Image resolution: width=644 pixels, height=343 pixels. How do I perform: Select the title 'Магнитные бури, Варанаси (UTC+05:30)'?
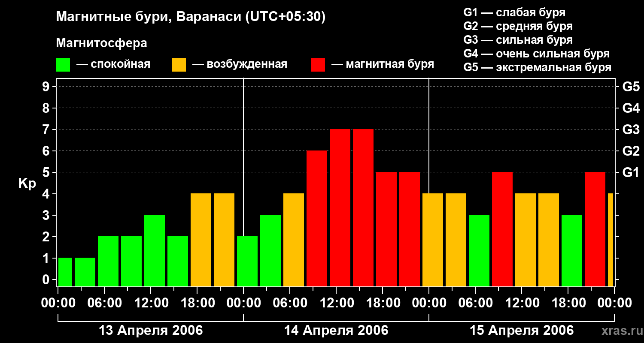191,17
